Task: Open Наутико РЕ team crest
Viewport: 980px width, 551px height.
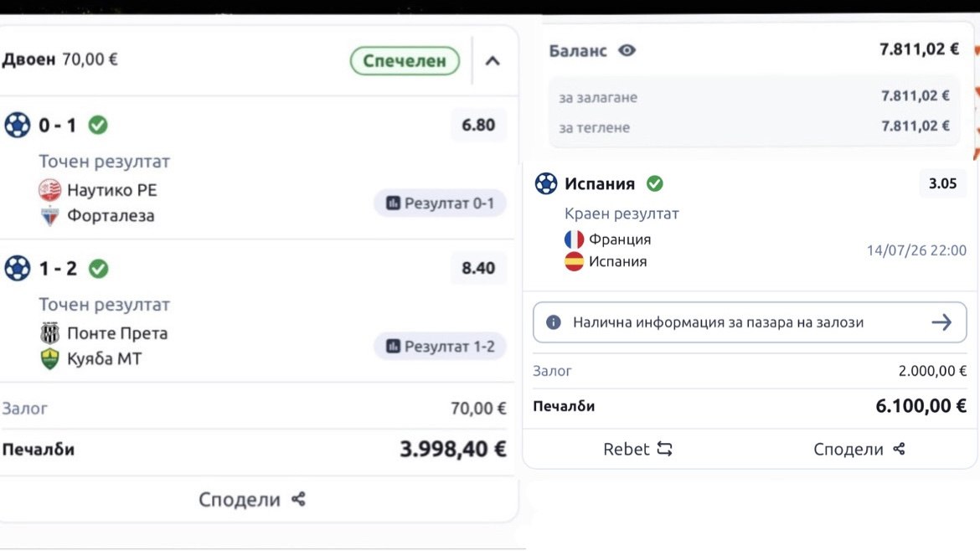Action: 49,190
